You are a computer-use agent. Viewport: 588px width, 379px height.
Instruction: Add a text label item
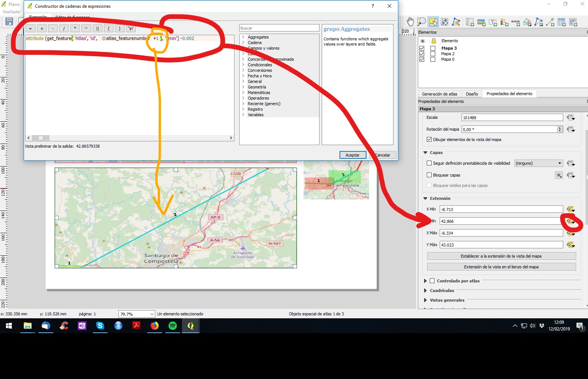[493, 22]
